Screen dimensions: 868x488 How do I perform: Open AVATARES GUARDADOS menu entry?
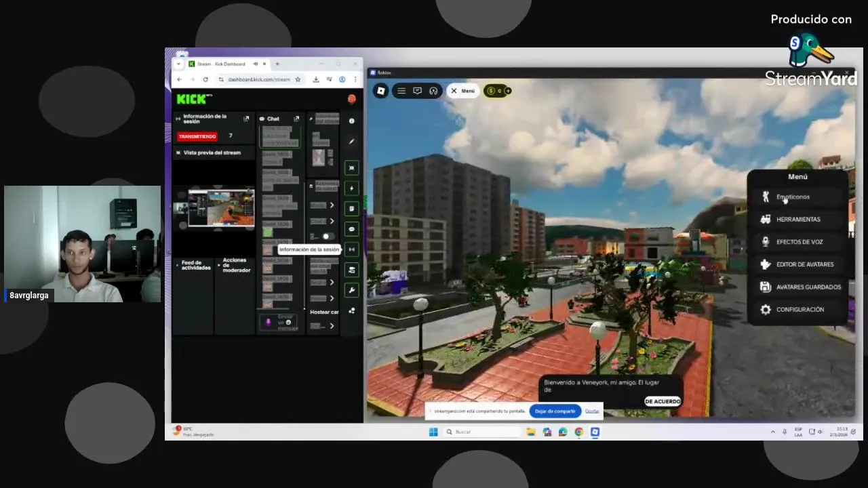click(797, 287)
